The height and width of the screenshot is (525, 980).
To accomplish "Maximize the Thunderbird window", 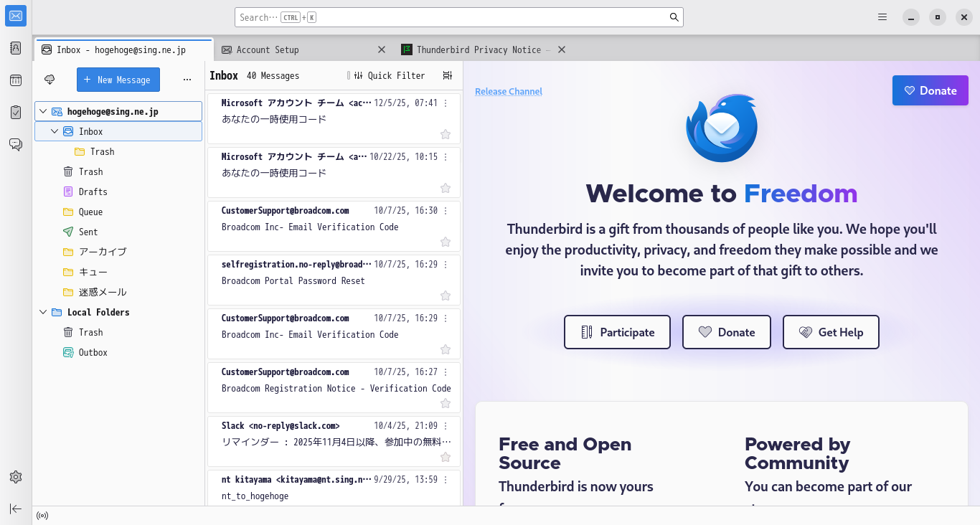I will click(x=938, y=17).
